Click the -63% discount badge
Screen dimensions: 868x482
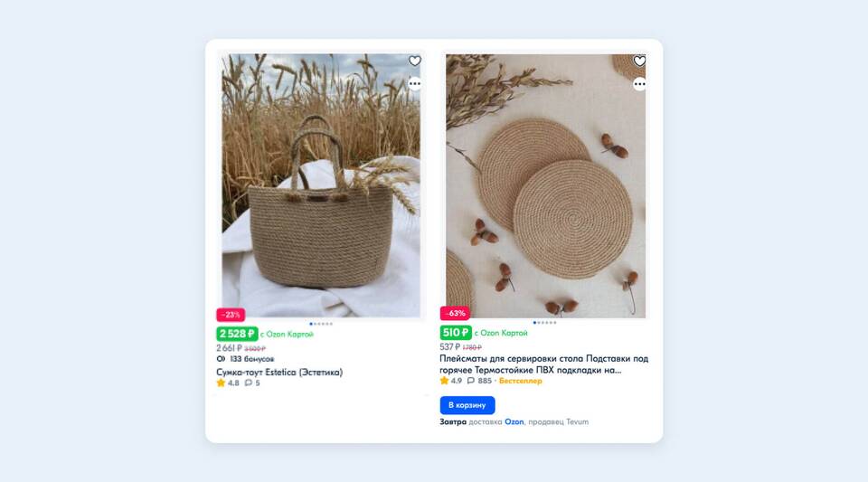[455, 313]
